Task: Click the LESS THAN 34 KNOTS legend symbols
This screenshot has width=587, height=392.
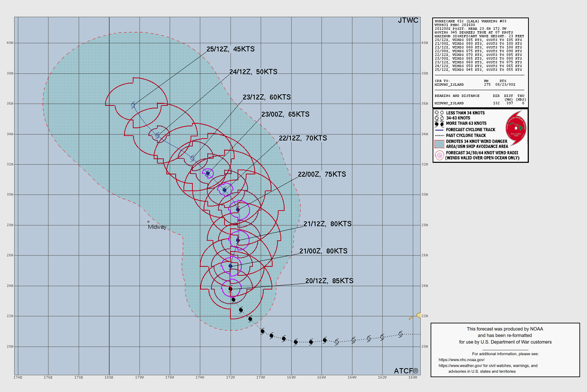Action: [439, 113]
